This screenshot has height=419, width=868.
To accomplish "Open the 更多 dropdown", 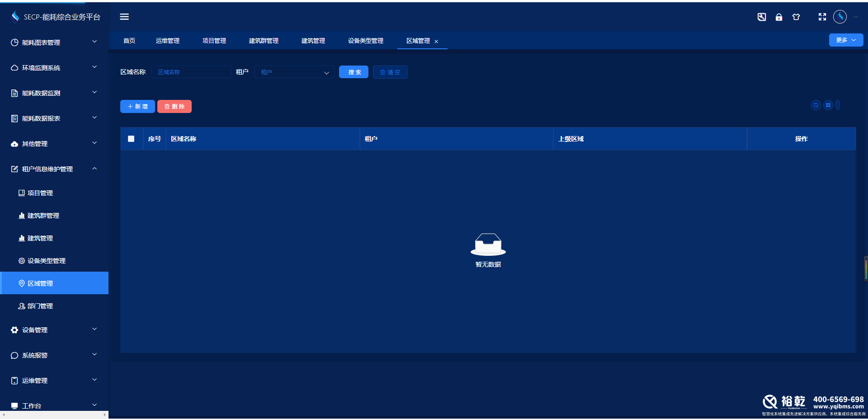I will tap(845, 40).
